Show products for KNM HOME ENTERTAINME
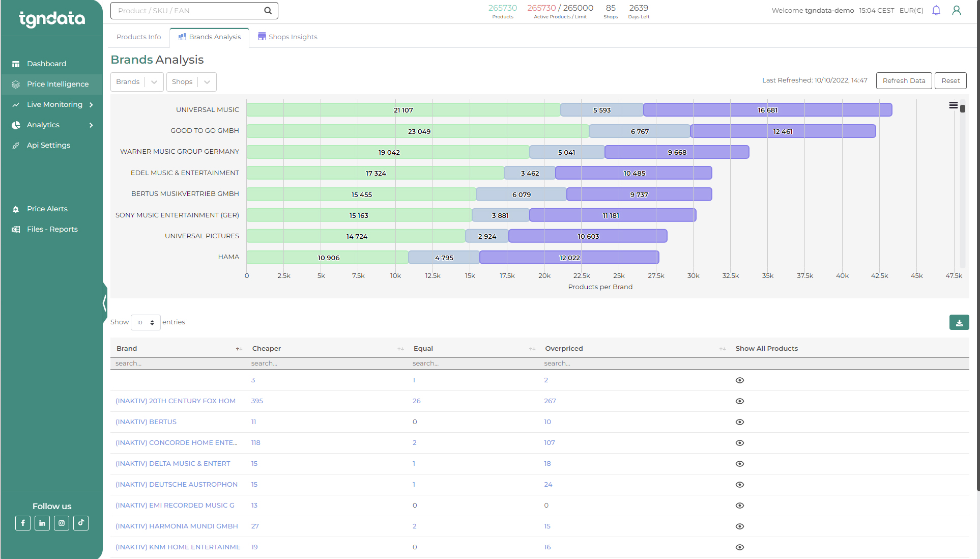The width and height of the screenshot is (980, 559). [740, 547]
